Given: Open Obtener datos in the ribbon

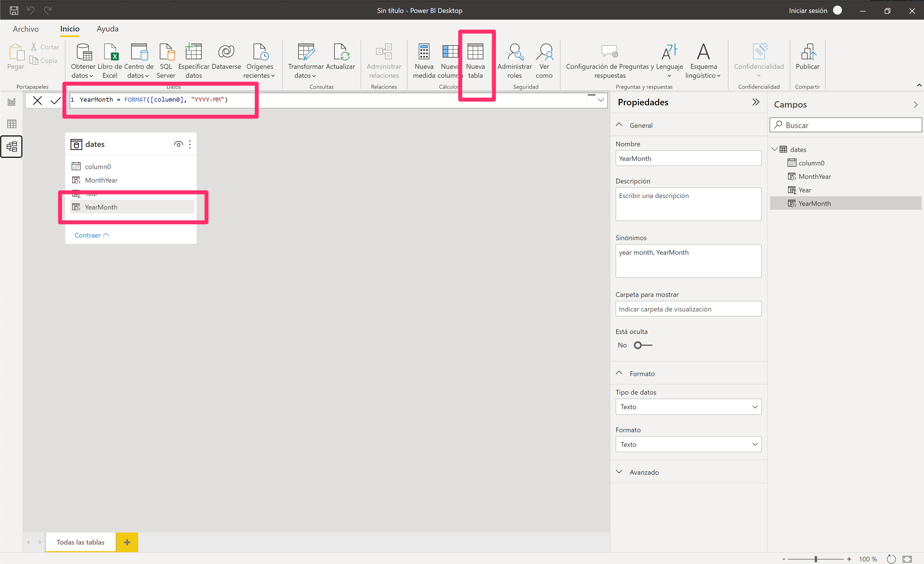Looking at the screenshot, I should tap(83, 60).
